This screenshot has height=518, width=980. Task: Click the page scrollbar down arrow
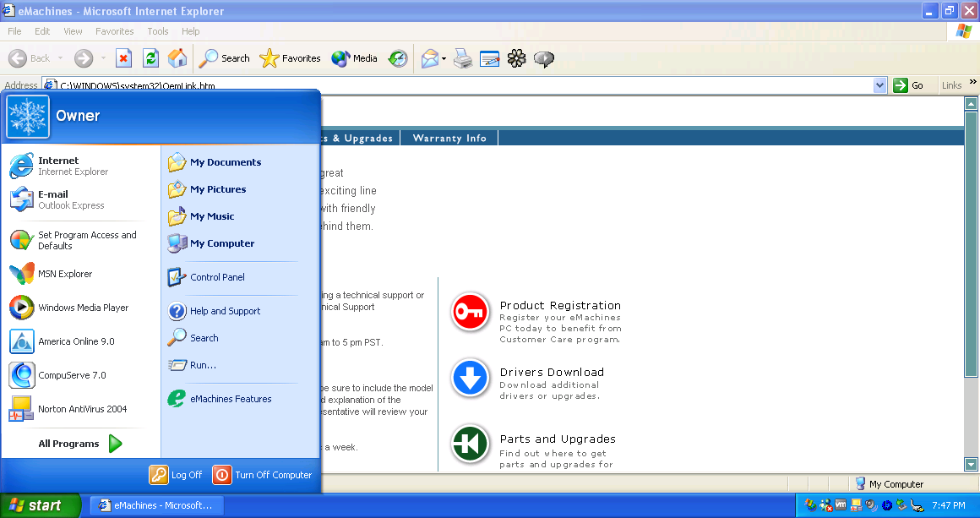click(x=971, y=464)
